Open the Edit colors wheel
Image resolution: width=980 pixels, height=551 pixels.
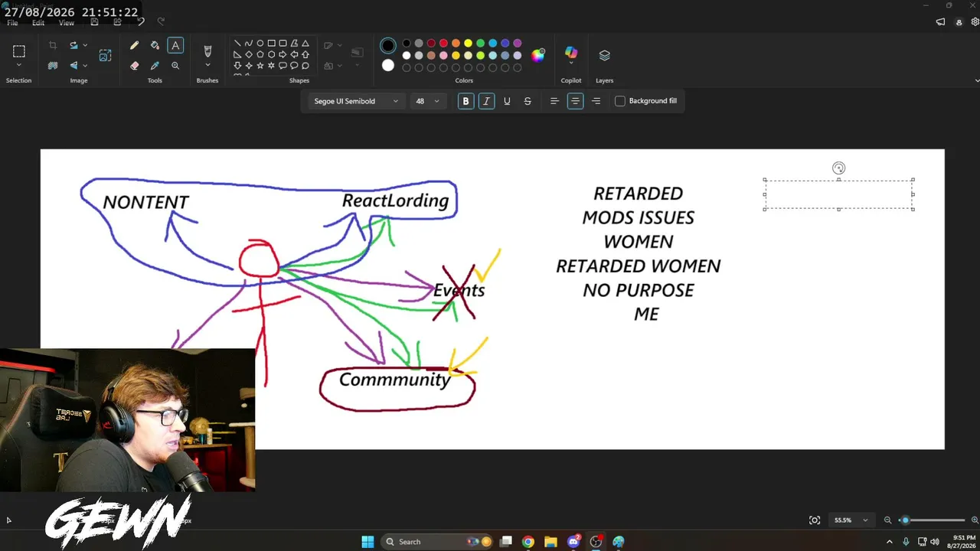coord(538,55)
